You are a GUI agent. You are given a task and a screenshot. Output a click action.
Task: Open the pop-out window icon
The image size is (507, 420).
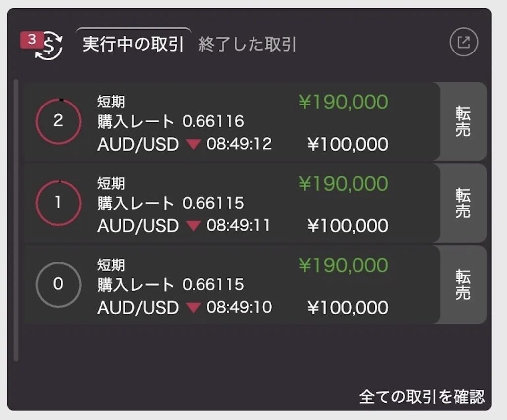[x=463, y=43]
